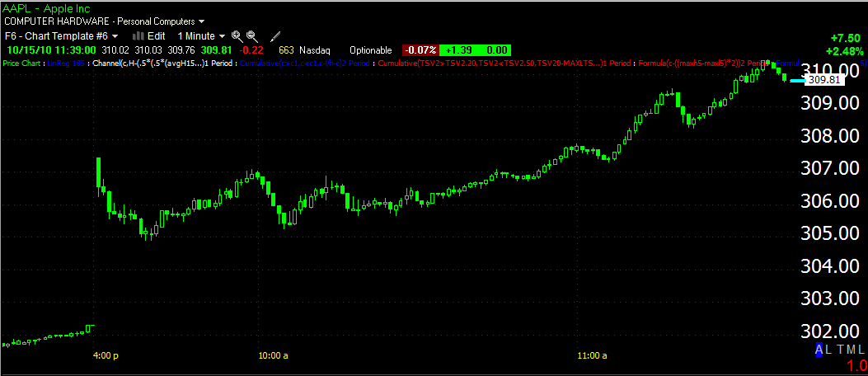Toggle the A (arithmetic) scale button
Viewport: 868px width, 376px height.
point(819,350)
